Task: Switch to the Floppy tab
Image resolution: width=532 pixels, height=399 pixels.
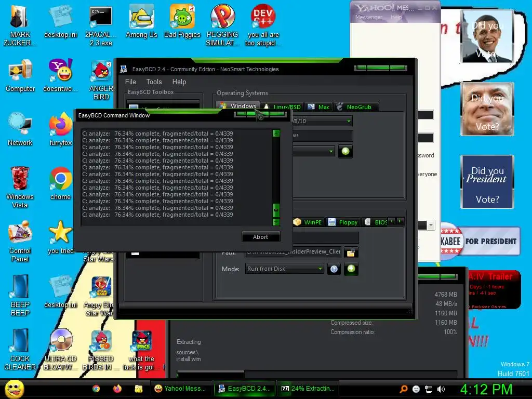Action: click(343, 222)
